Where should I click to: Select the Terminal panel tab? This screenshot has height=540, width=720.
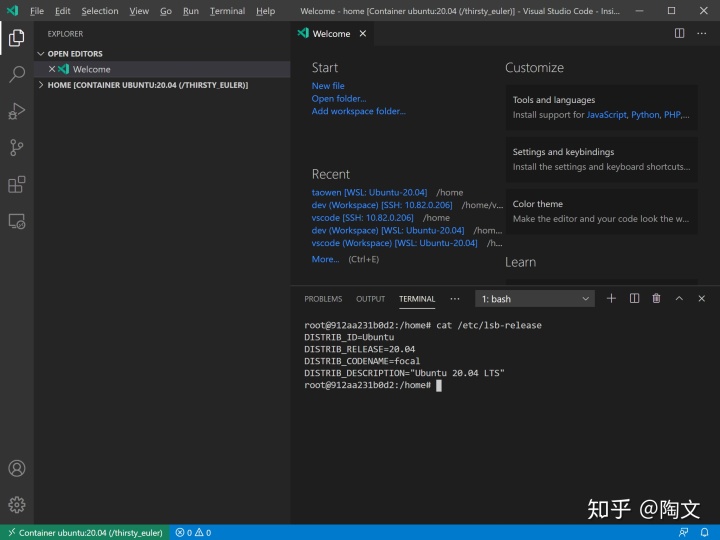pos(417,299)
